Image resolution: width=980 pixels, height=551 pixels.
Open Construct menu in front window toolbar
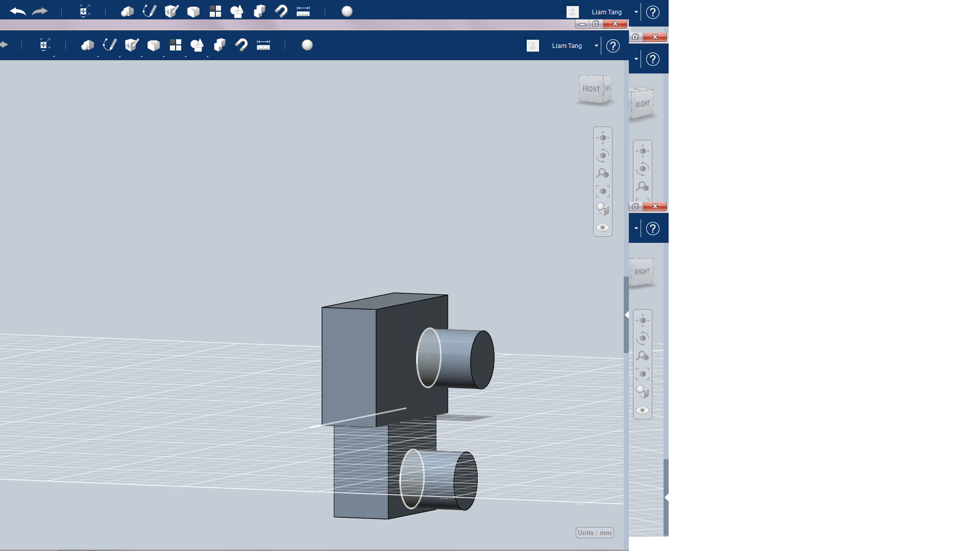(x=132, y=45)
